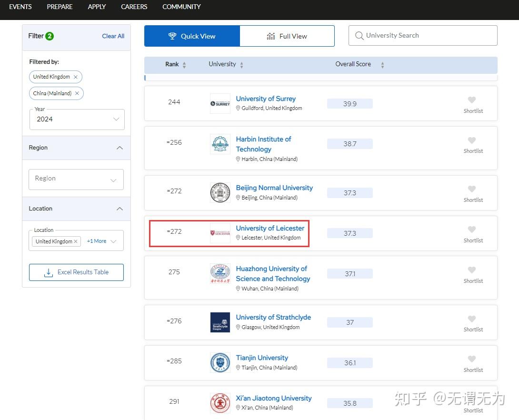Click the University Search field

click(x=423, y=35)
